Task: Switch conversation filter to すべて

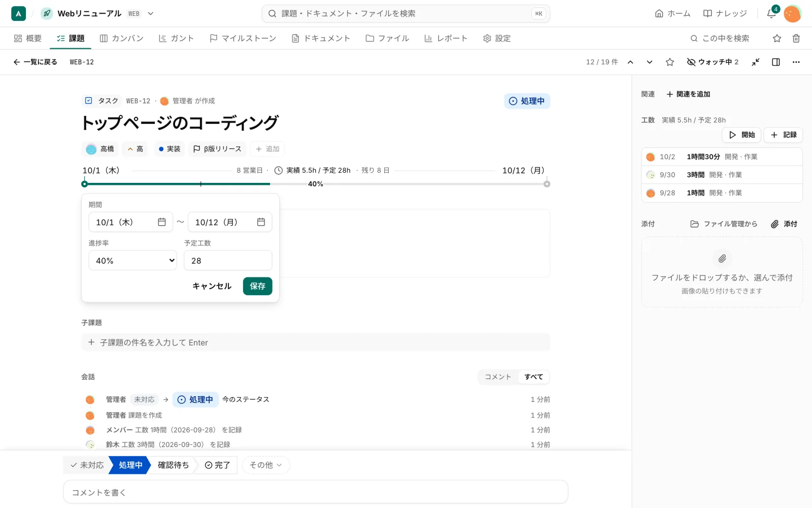Action: point(534,377)
